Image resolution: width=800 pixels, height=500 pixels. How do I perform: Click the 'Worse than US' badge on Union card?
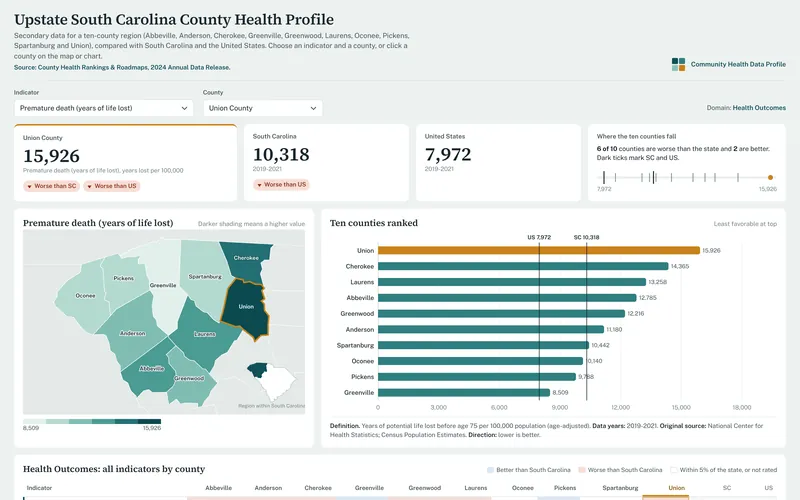[112, 186]
